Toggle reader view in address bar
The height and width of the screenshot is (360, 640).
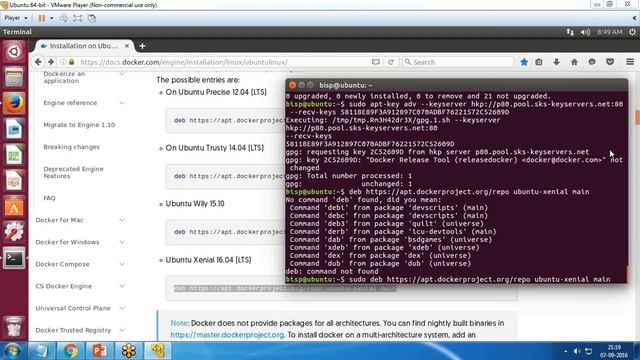[x=376, y=62]
